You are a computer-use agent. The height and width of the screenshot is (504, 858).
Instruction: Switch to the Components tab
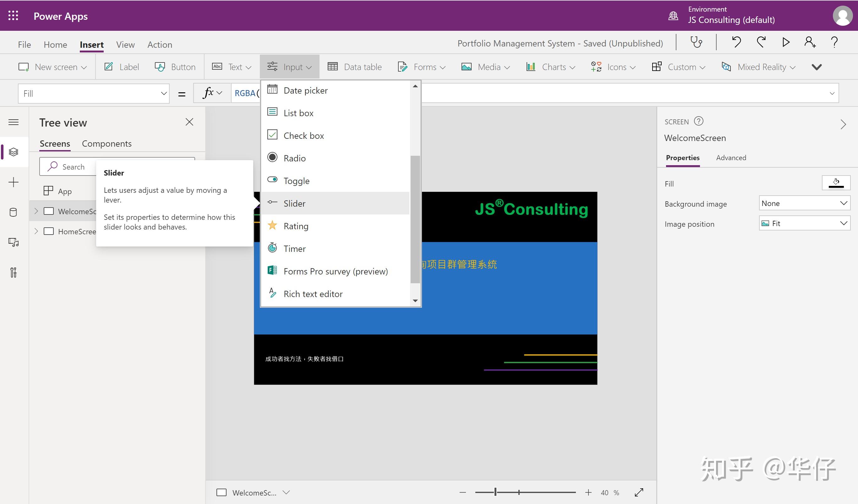click(107, 144)
